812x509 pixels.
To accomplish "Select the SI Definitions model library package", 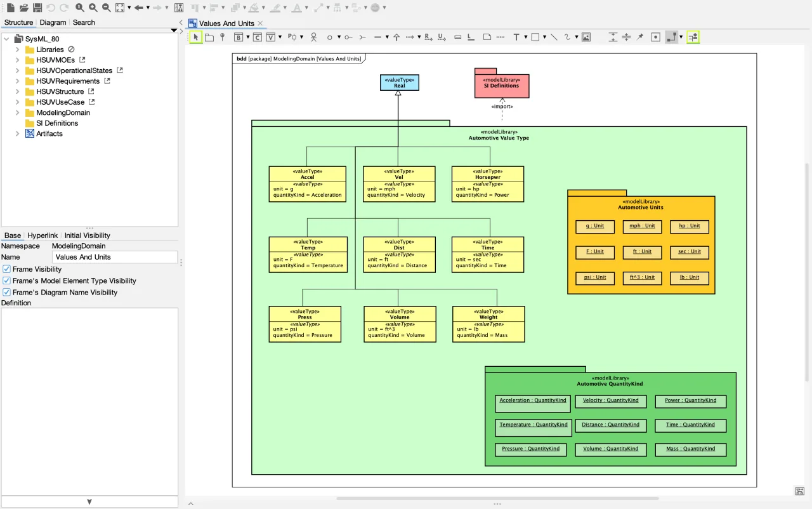I will point(502,83).
